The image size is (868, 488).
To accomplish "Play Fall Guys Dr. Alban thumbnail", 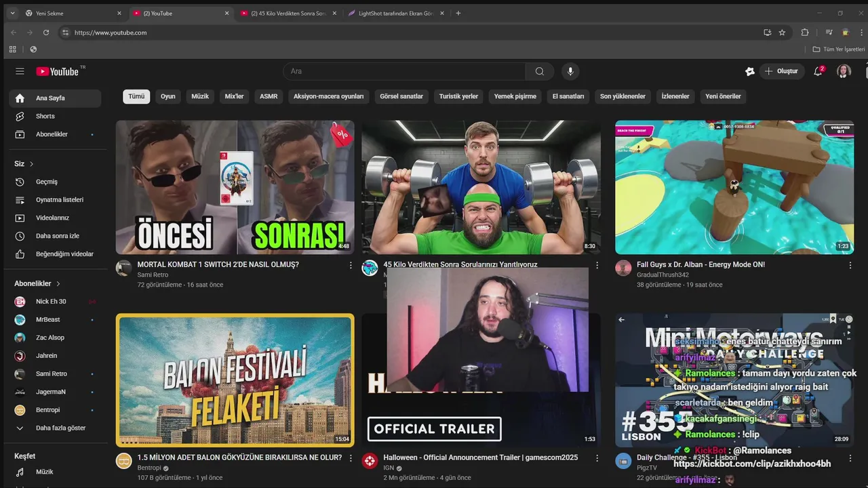I will click(734, 187).
